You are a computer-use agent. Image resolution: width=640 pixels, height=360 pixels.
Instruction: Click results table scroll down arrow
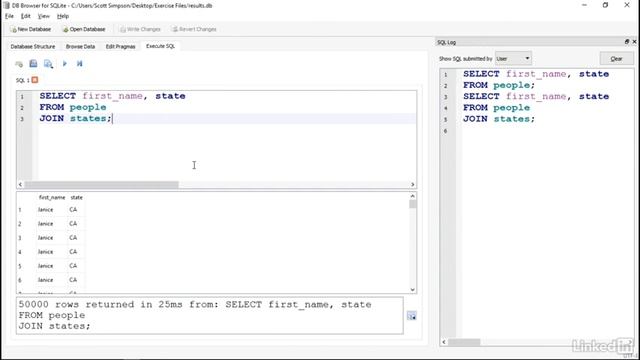pyautogui.click(x=413, y=289)
